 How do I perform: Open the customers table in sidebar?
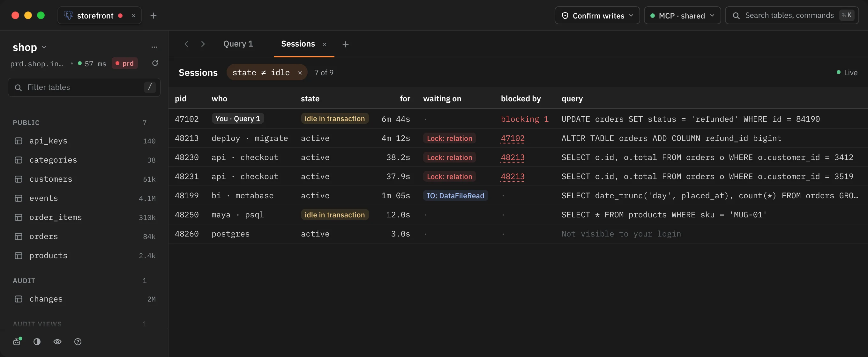tap(84, 179)
